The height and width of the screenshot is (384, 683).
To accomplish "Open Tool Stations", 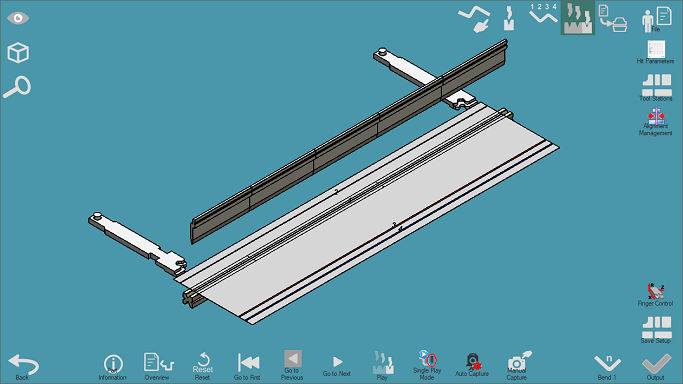I will coord(656,87).
